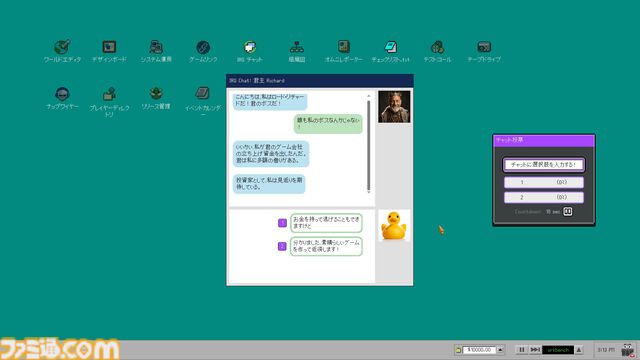The image size is (640, 360).
Task: Click the mascot icon in the taskbar corner
Action: tap(628, 350)
